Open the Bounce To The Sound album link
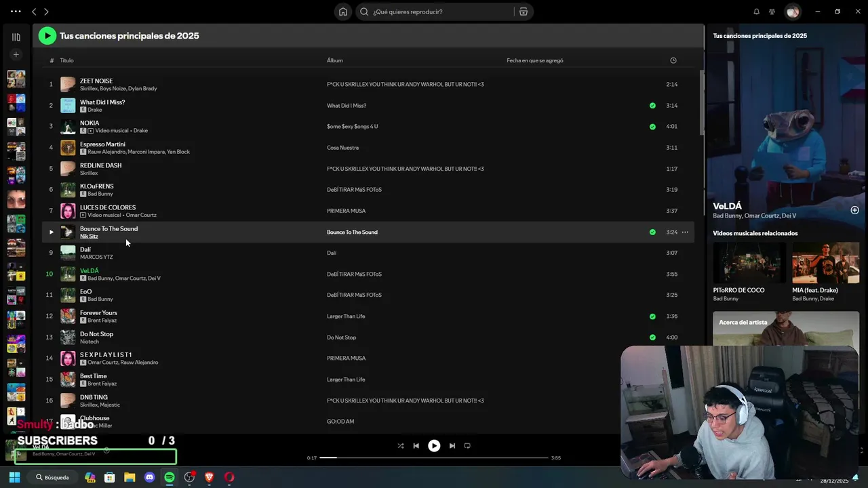Image resolution: width=868 pixels, height=488 pixels. (352, 232)
